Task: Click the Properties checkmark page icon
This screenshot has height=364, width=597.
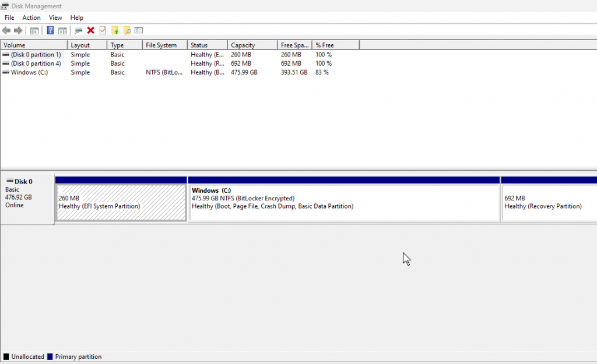Action: [103, 30]
